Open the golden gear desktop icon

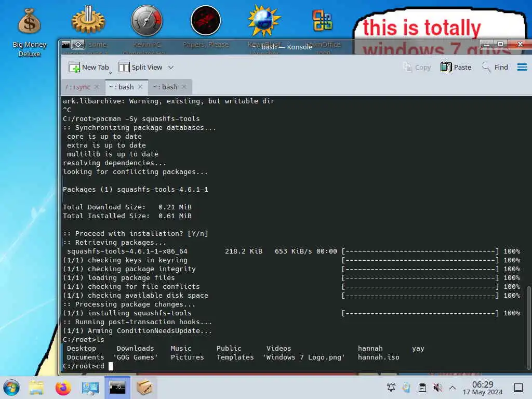pos(88,21)
